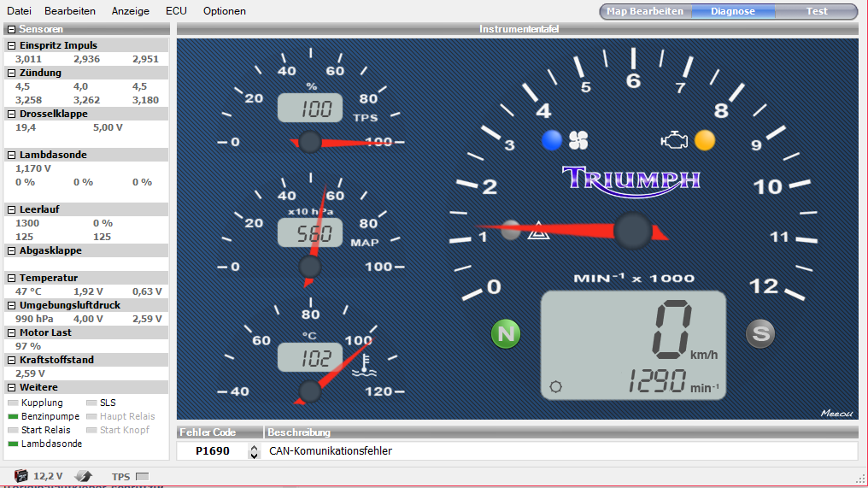The height and width of the screenshot is (488, 868).
Task: Collapse the Einspritz Impuls section
Action: pyautogui.click(x=12, y=46)
